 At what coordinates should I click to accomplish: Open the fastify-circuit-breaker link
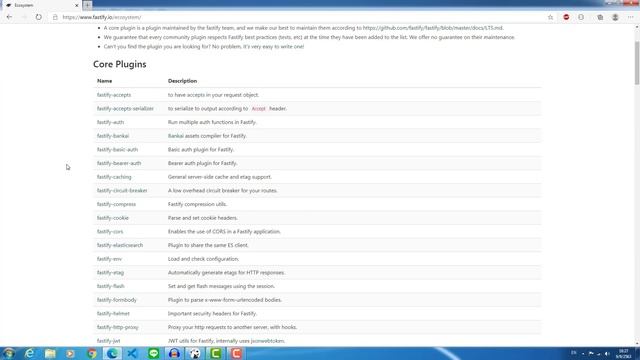[122, 191]
